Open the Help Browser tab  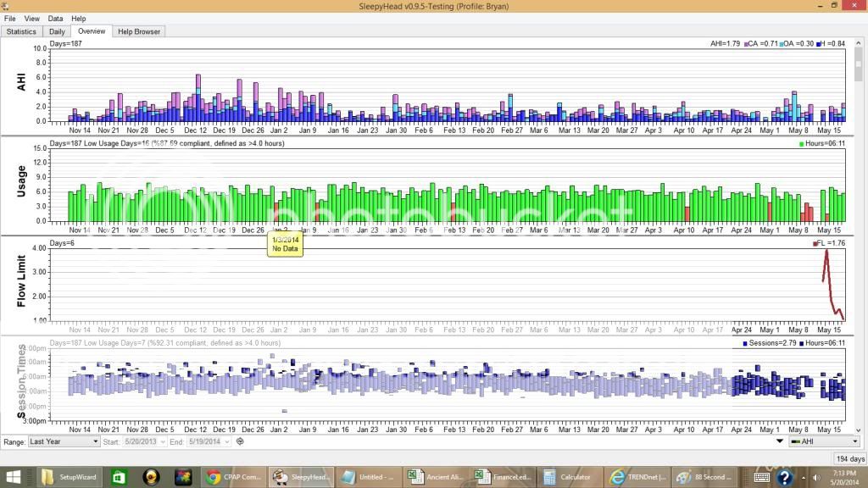point(139,31)
